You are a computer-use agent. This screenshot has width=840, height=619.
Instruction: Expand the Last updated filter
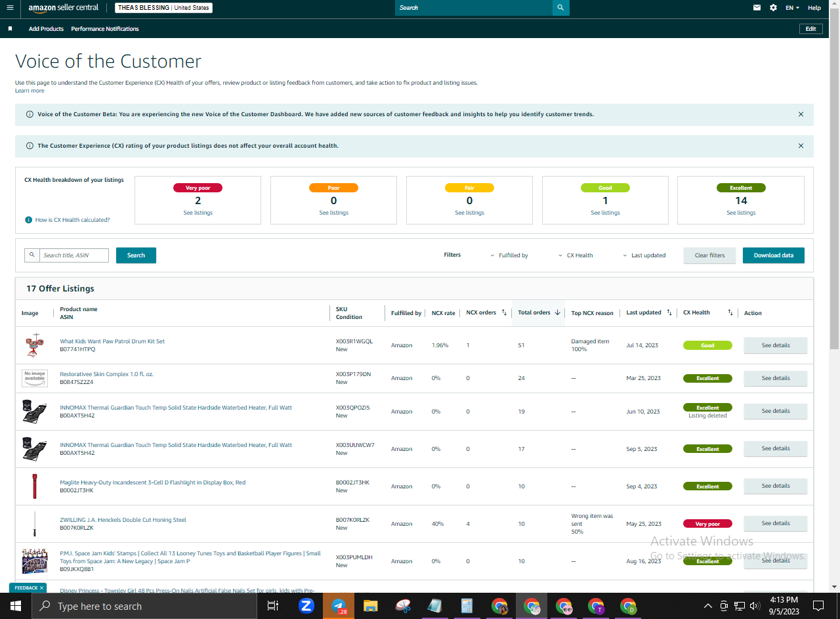coord(644,255)
